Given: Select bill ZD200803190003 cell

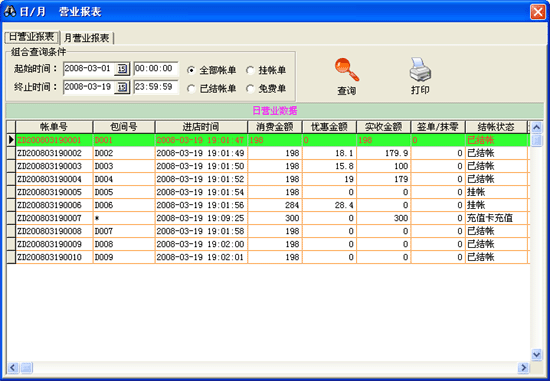Looking at the screenshot, I should [x=54, y=166].
